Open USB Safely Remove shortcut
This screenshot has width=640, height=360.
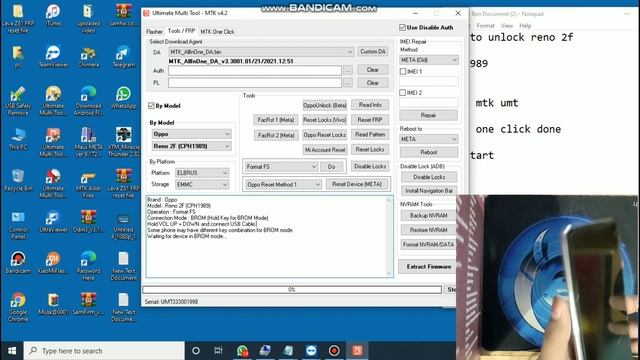point(18,101)
